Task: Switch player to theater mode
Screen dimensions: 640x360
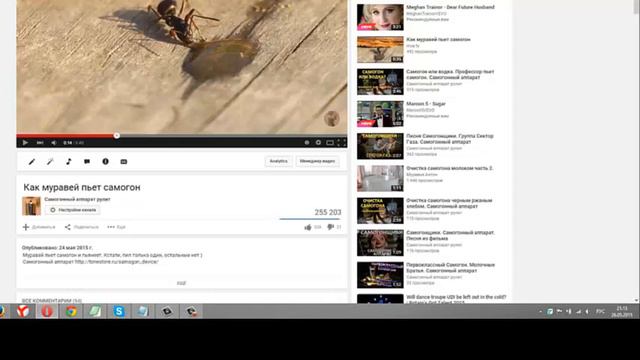Action: (x=330, y=142)
